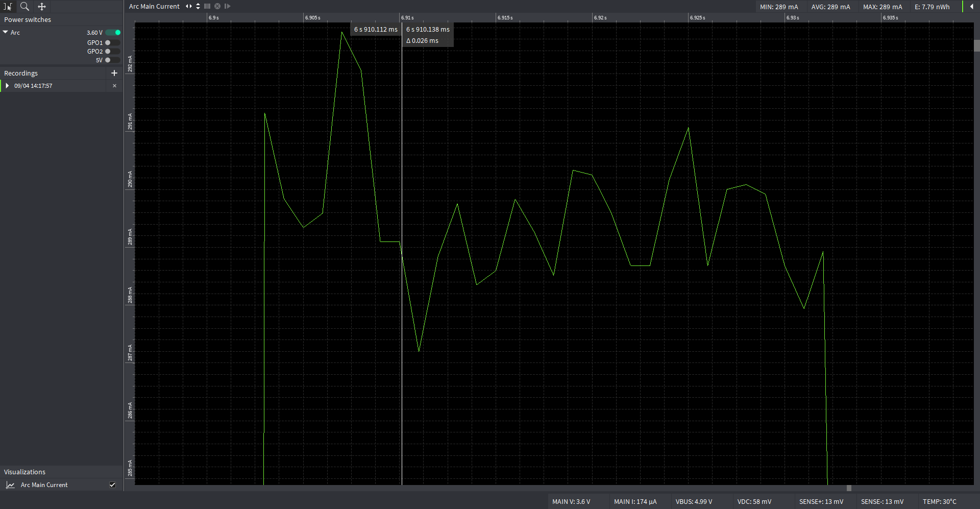Click the MIN: 289 mA readout

point(779,7)
